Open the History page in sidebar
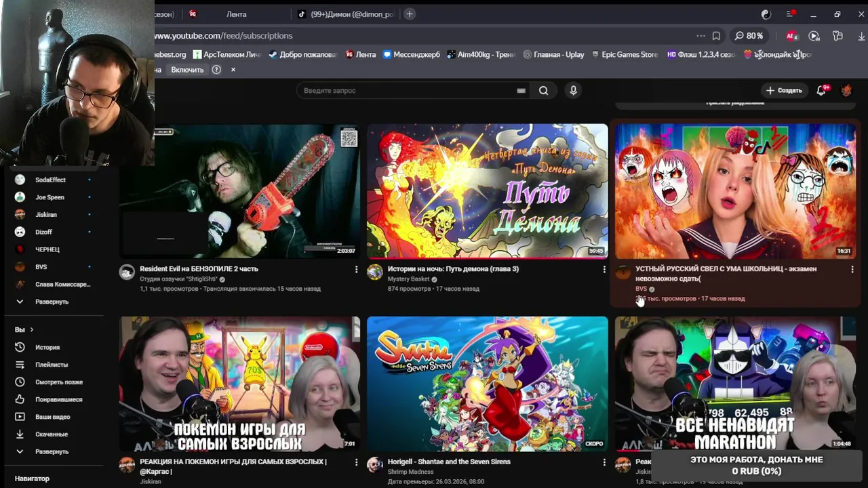Viewport: 868px width, 488px height. [x=47, y=347]
